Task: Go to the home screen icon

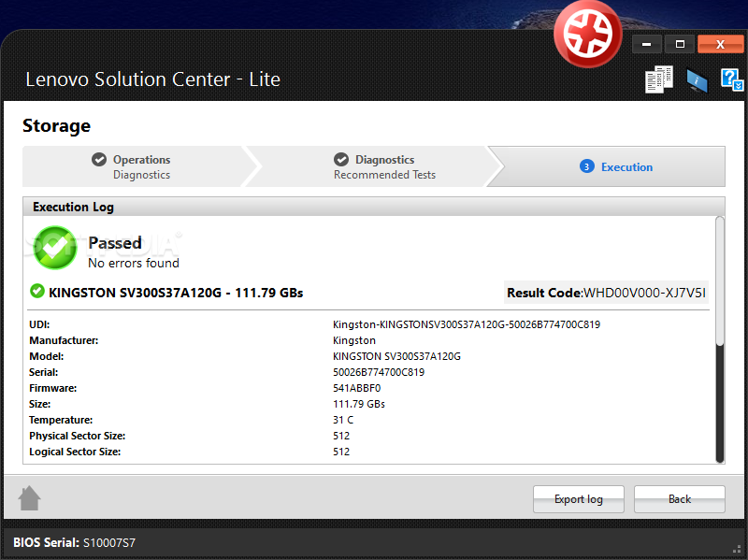Action: pos(30,498)
